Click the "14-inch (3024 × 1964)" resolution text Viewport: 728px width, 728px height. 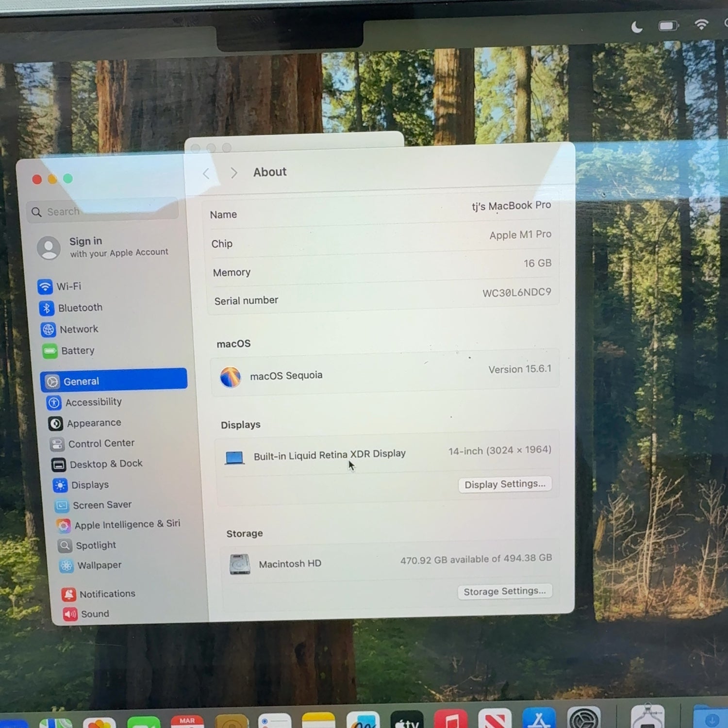tap(499, 450)
